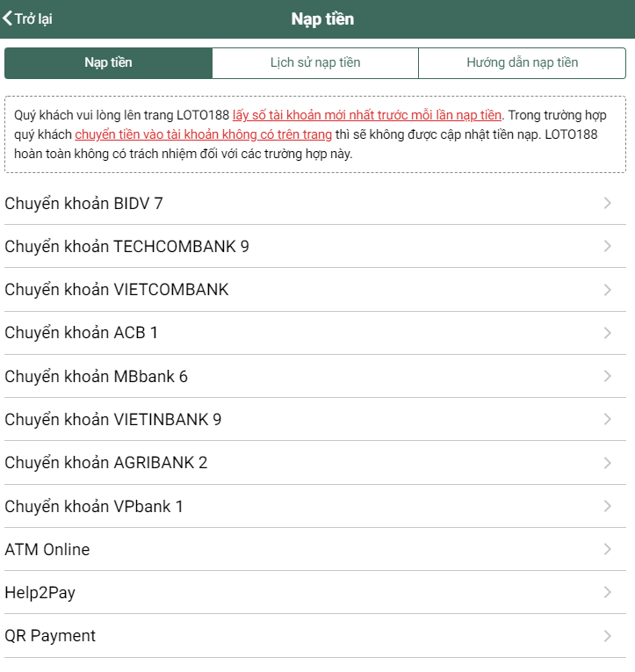Select the Nạp tiền tab
The height and width of the screenshot is (672, 635).
pyautogui.click(x=108, y=63)
